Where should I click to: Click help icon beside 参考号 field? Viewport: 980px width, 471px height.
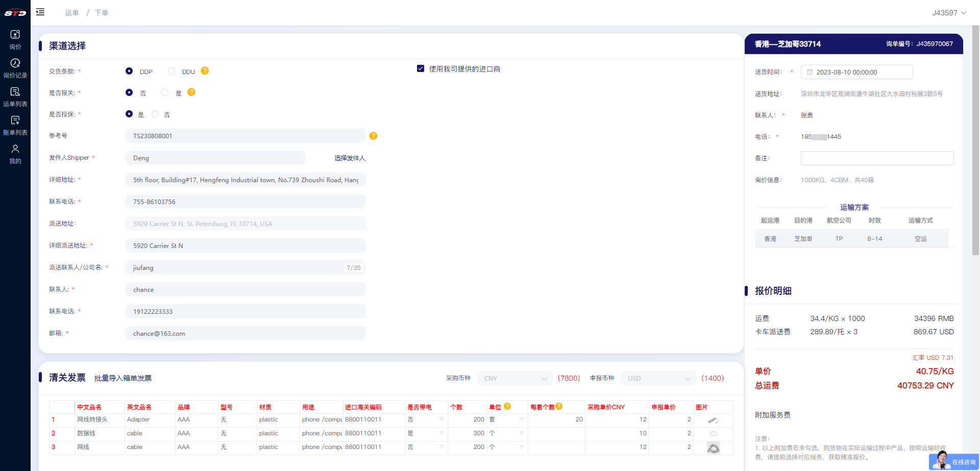tap(373, 136)
